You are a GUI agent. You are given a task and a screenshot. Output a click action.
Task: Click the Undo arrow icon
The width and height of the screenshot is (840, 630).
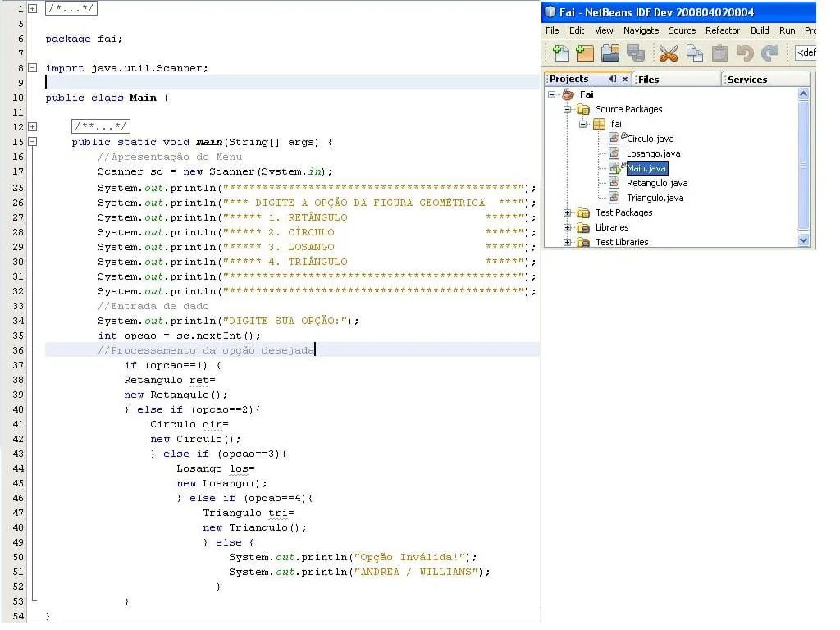745,53
